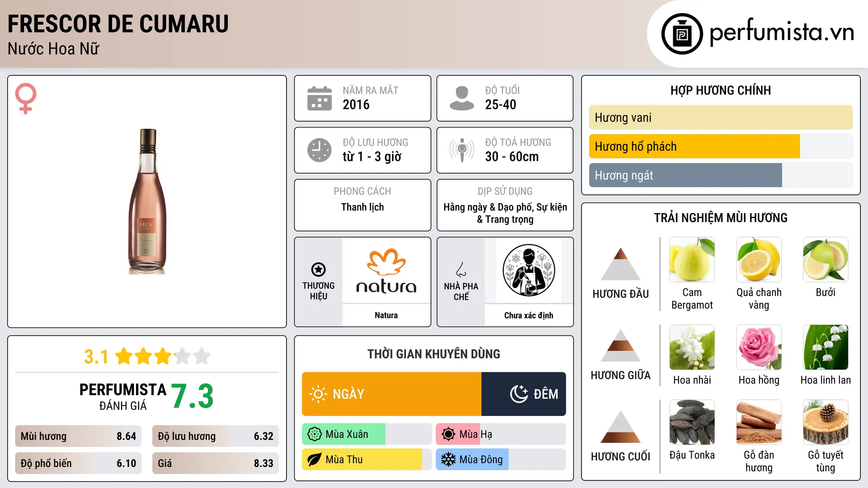Click the launch year 2016
This screenshot has width=868, height=488.
point(356,105)
